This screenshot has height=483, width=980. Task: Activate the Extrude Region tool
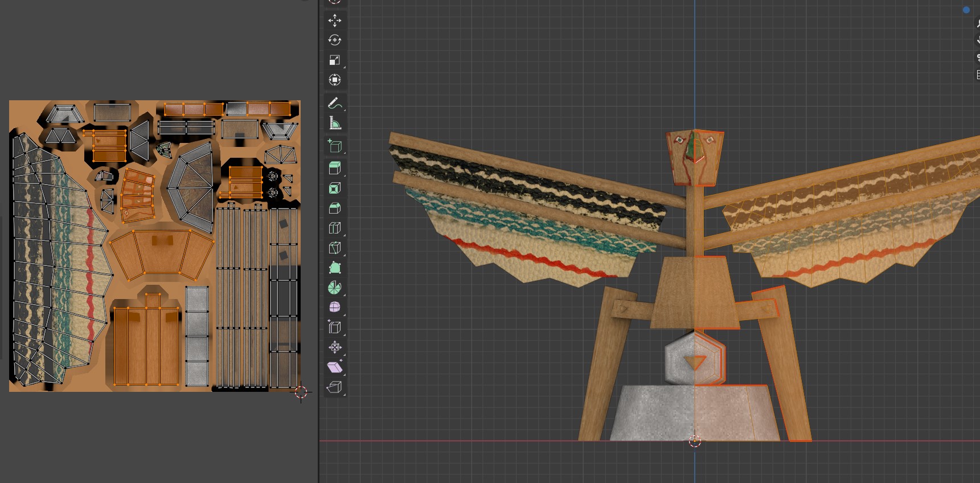[335, 168]
